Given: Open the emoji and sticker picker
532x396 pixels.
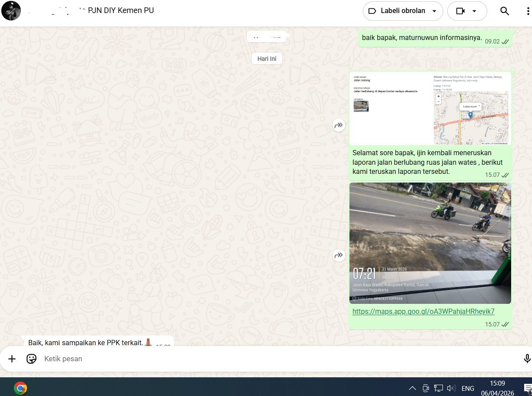Looking at the screenshot, I should coord(31,359).
